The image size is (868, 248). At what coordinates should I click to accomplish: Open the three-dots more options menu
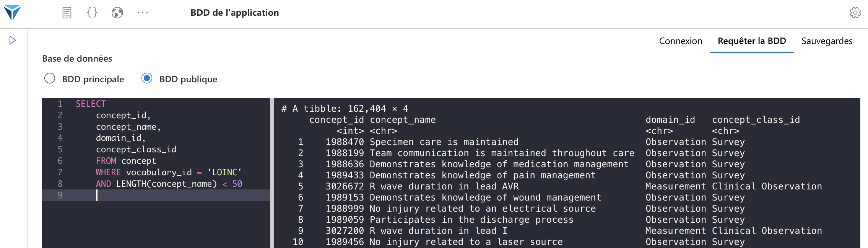pos(143,13)
